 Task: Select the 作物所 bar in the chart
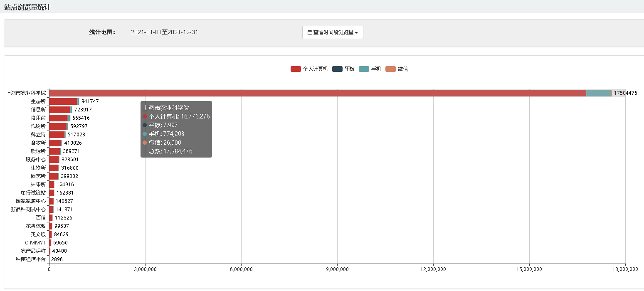click(57, 126)
